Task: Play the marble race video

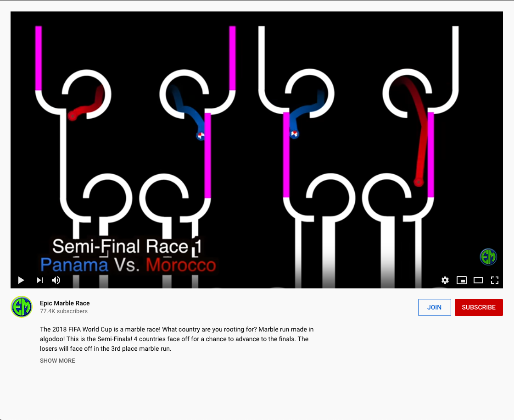Action: click(21, 280)
